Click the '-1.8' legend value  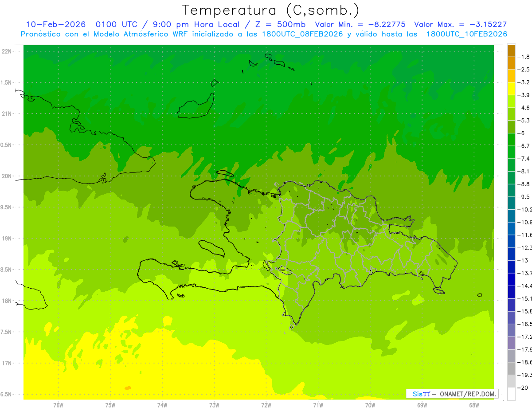click(x=524, y=57)
